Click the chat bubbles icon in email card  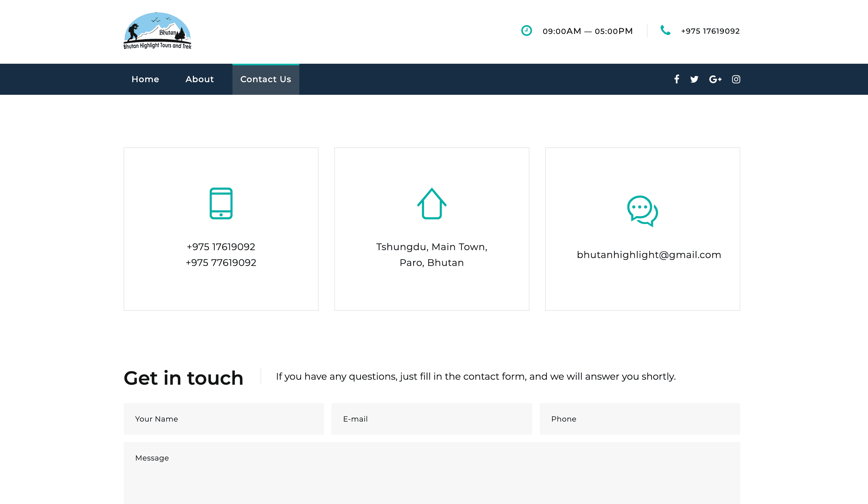click(x=642, y=211)
